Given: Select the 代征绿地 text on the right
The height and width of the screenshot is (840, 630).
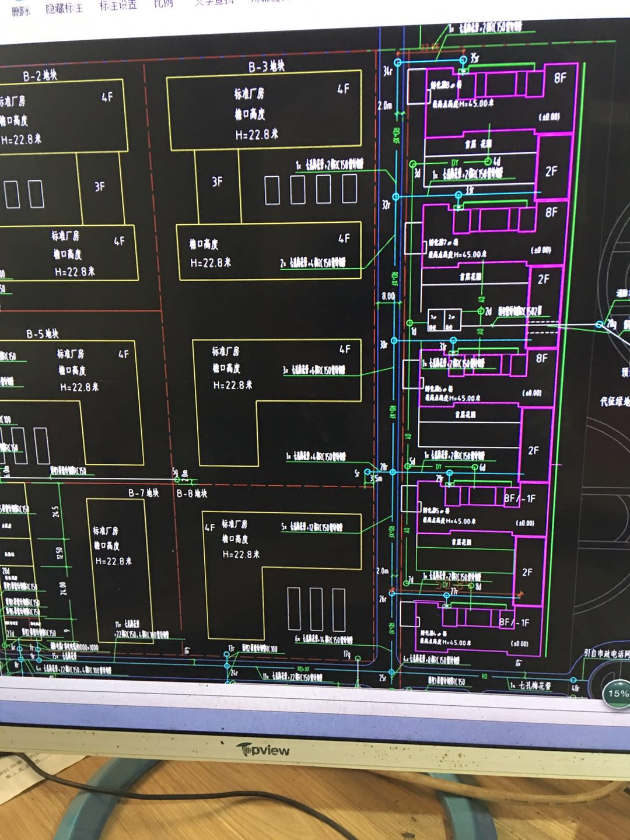Looking at the screenshot, I should (x=614, y=401).
